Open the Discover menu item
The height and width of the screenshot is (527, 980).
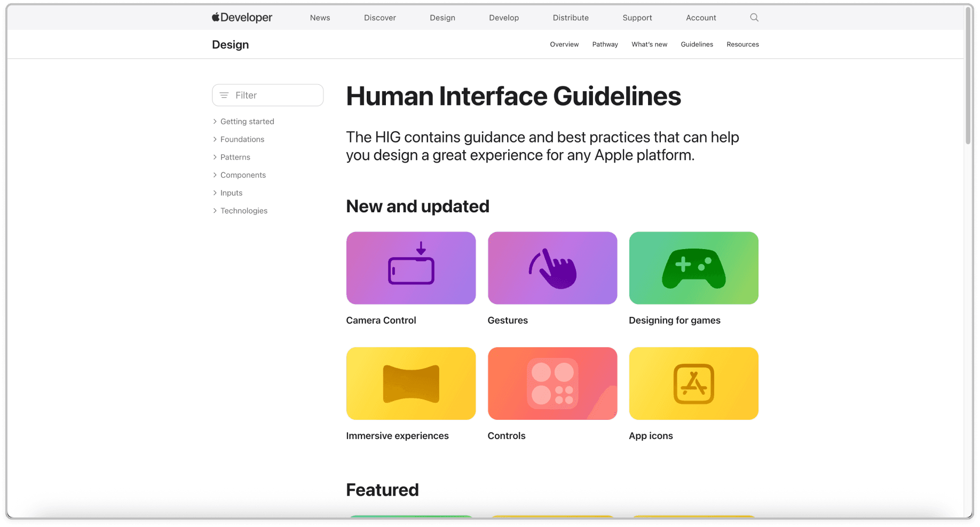(380, 18)
